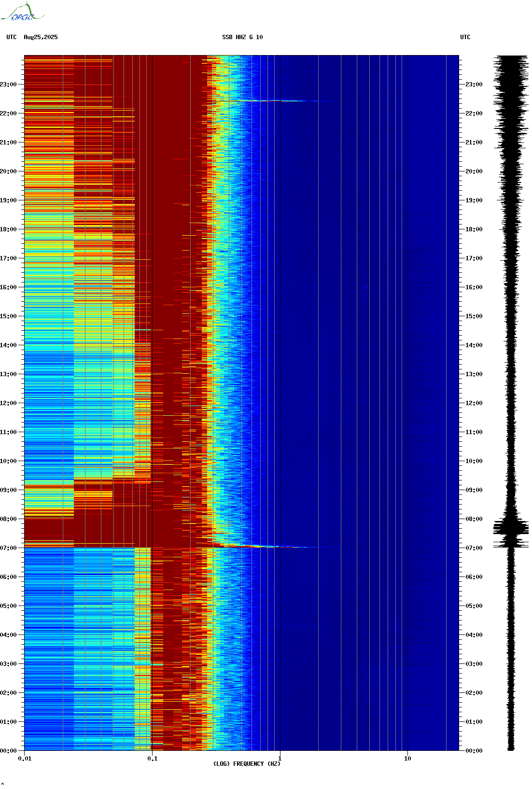532x789 pixels.
Task: Click the station title SSB HHZ G 10
Action: click(x=242, y=37)
